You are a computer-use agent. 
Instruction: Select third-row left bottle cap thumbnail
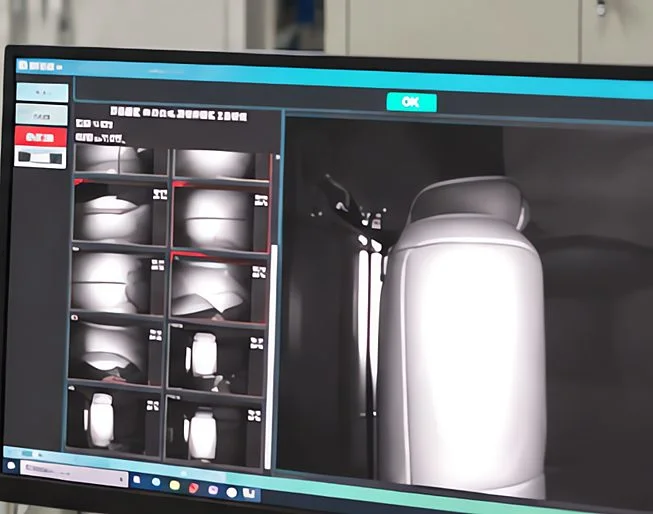pos(118,281)
